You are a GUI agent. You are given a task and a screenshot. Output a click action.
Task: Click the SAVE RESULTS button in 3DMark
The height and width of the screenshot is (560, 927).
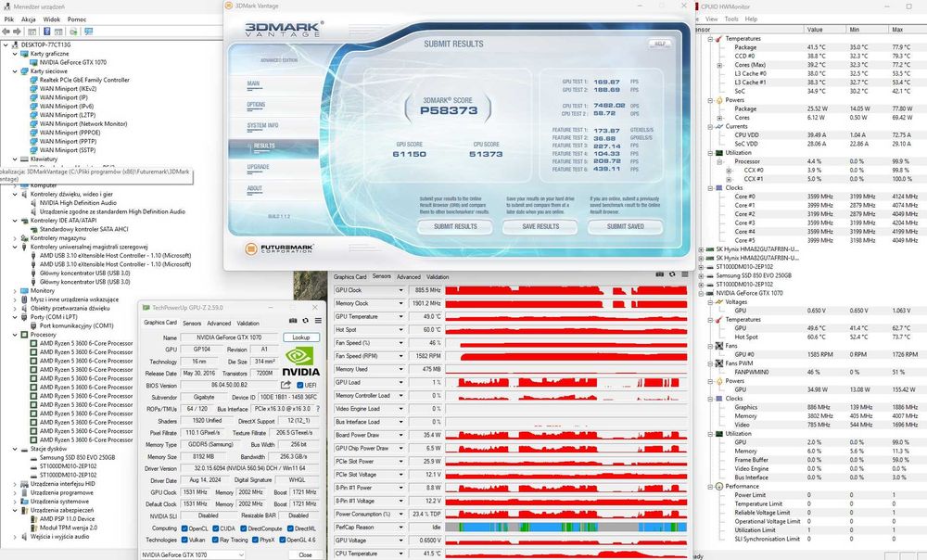pyautogui.click(x=540, y=226)
